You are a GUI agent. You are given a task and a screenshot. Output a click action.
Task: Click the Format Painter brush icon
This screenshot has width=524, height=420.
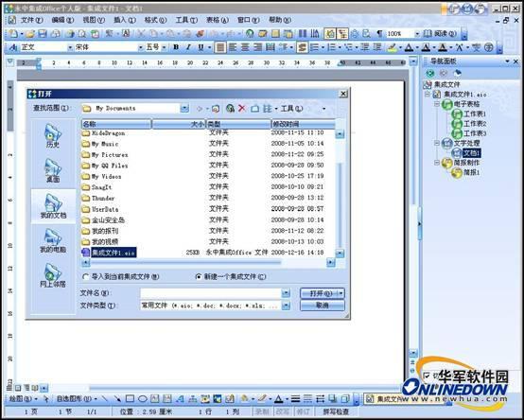(201, 33)
